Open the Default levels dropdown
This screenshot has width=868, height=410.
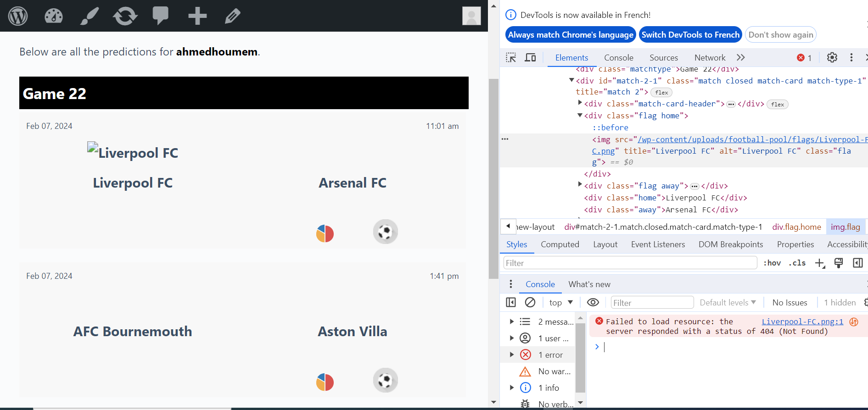pyautogui.click(x=728, y=302)
